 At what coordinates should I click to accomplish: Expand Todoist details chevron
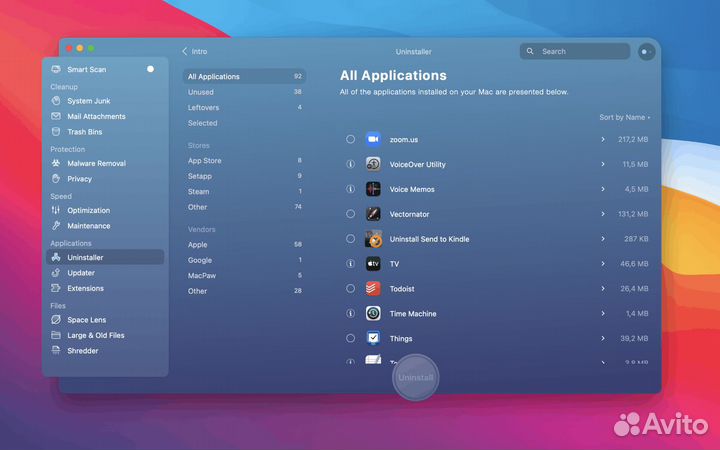point(603,288)
